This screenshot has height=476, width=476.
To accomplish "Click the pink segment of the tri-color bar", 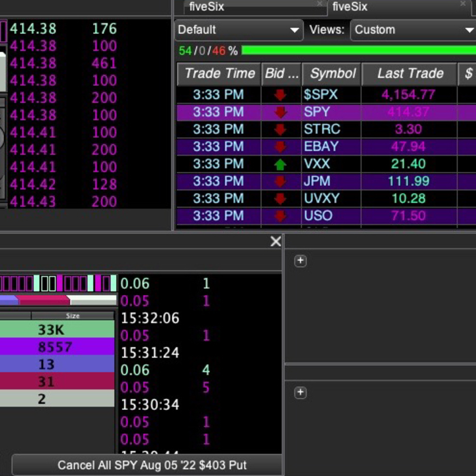I will 44,300.
